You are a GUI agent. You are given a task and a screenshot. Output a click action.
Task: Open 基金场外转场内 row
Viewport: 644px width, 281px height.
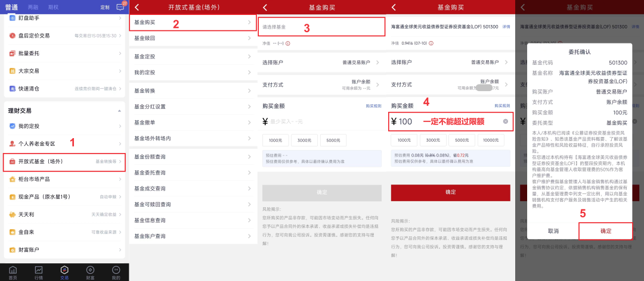click(193, 138)
